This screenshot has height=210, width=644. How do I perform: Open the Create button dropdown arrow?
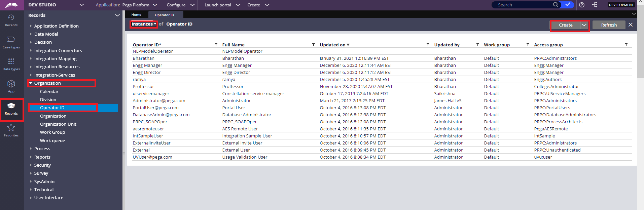tap(584, 25)
